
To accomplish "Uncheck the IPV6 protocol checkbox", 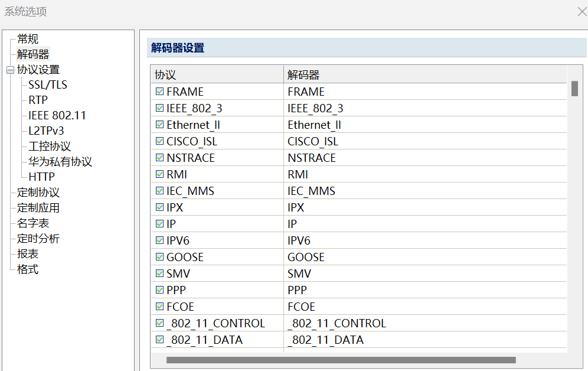I will pyautogui.click(x=159, y=240).
